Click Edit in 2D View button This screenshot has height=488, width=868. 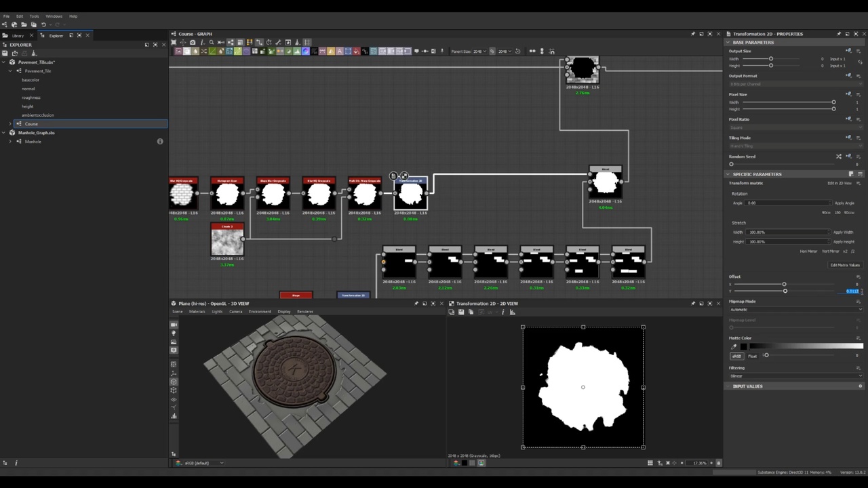pyautogui.click(x=840, y=183)
